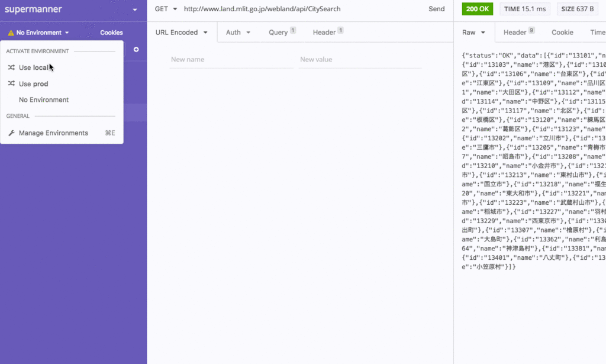Click the New name field
The width and height of the screenshot is (606, 364).
[231, 60]
